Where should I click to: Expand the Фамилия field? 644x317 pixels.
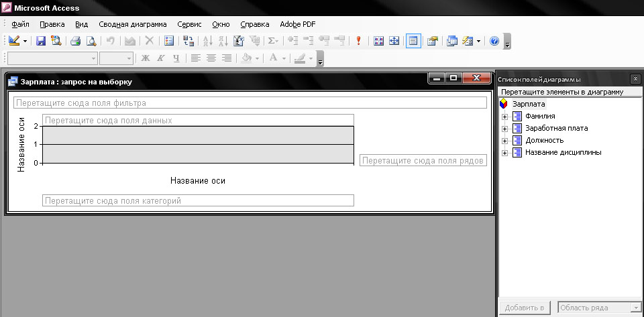point(504,117)
